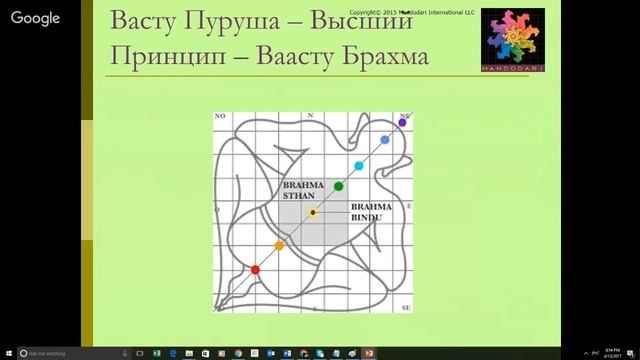640x360 pixels.
Task: Click the green dot near Brahma Sthan
Action: point(338,187)
